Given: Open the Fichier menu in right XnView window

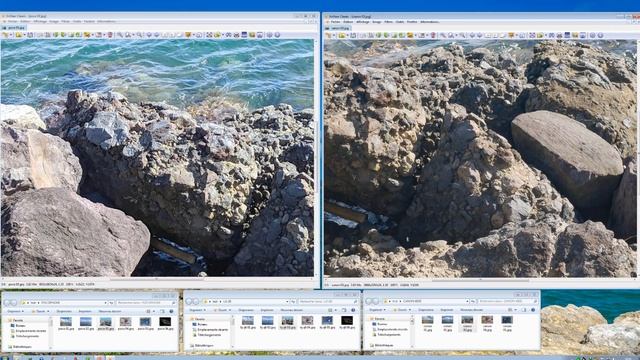Looking at the screenshot, I should [x=335, y=22].
